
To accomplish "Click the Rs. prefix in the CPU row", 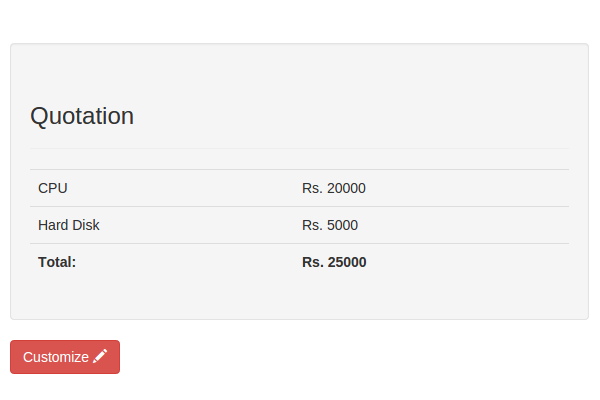I will coord(312,188).
